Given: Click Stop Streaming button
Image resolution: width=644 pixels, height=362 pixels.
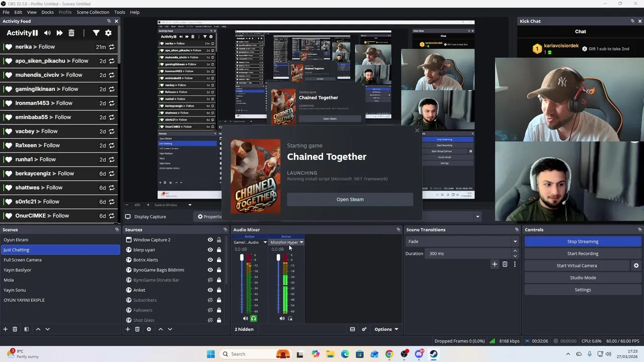Looking at the screenshot, I should (583, 241).
